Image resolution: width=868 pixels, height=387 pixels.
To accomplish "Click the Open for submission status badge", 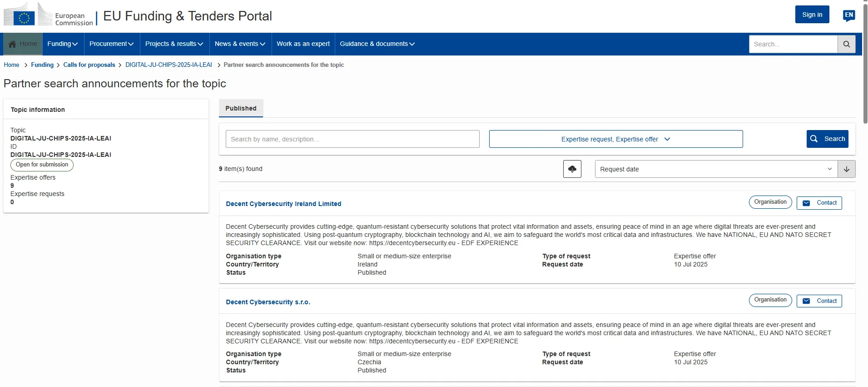I will 42,165.
